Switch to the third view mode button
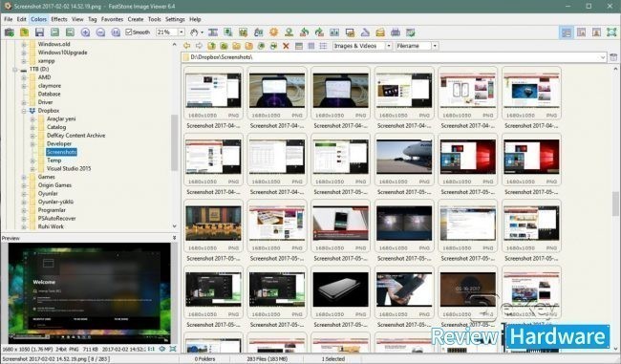Image resolution: width=621 pixels, height=364 pixels. click(596, 32)
